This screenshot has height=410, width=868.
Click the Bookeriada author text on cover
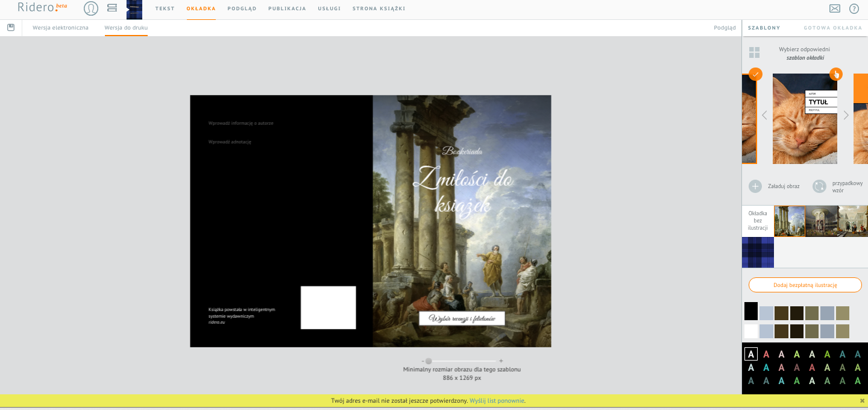tap(462, 151)
